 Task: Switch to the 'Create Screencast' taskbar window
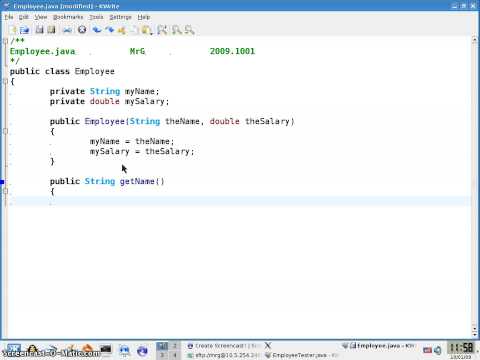(x=224, y=346)
